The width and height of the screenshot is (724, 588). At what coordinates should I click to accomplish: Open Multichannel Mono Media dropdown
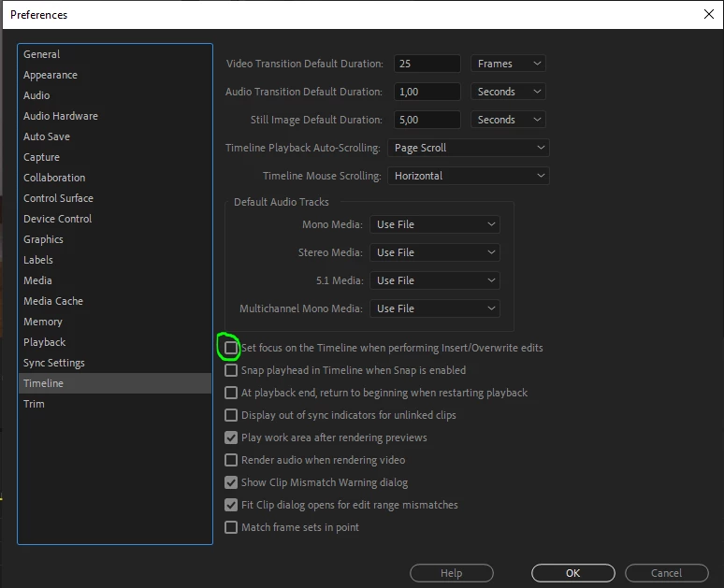click(x=434, y=308)
